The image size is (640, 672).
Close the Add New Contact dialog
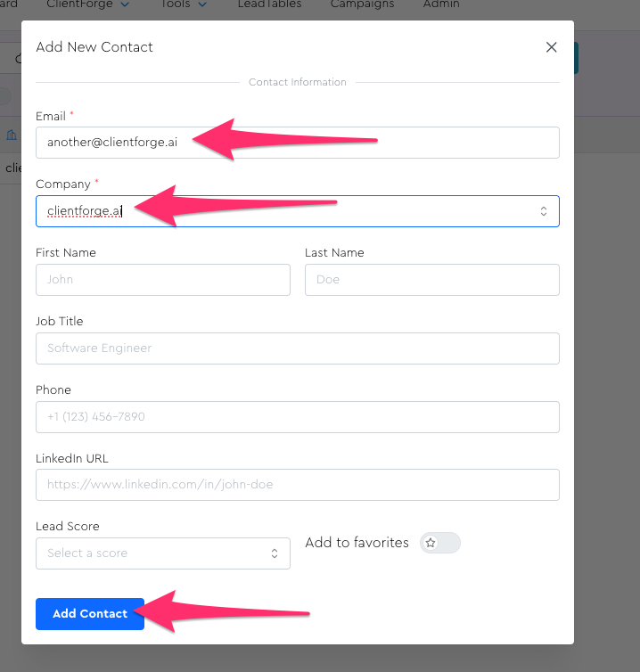(x=551, y=47)
